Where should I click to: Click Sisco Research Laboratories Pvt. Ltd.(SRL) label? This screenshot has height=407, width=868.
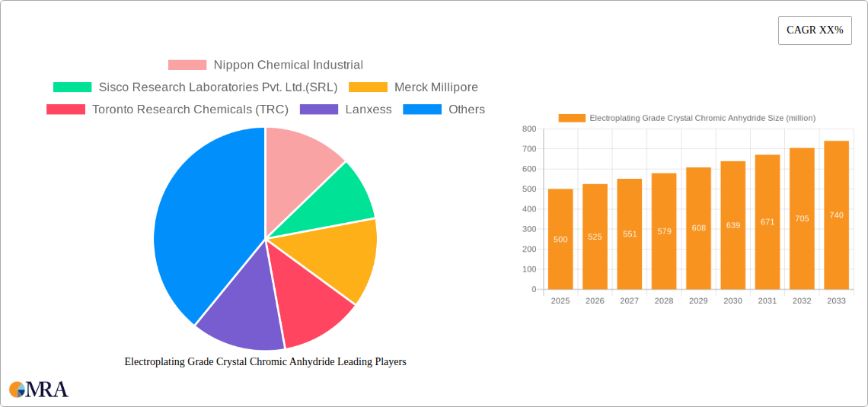[218, 87]
